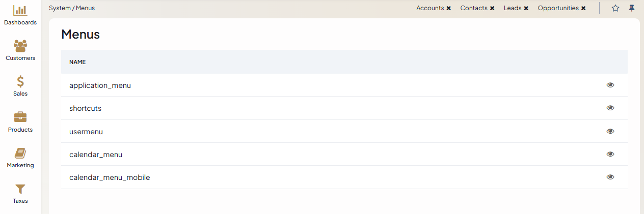The image size is (644, 214).
Task: Click the eye icon for usermenu
Action: (610, 131)
